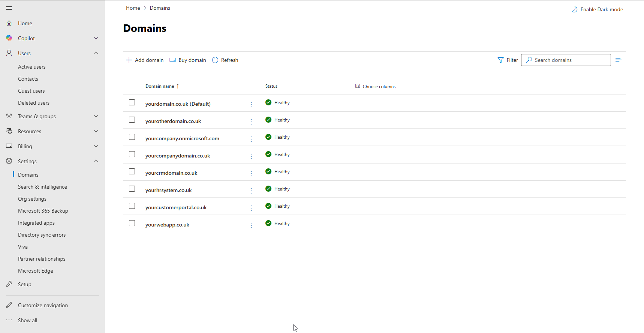Click the Settings gear icon

9,161
